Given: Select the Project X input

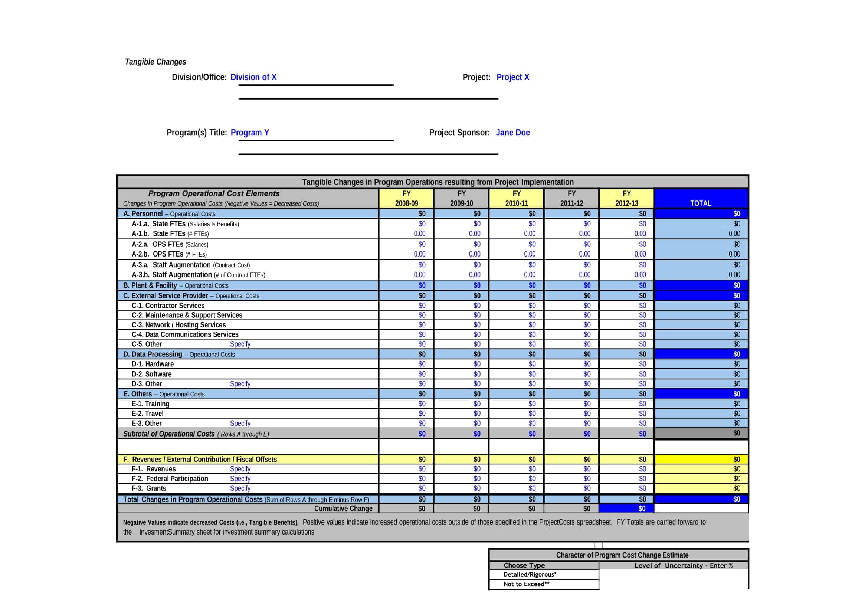Looking at the screenshot, I should (513, 77).
